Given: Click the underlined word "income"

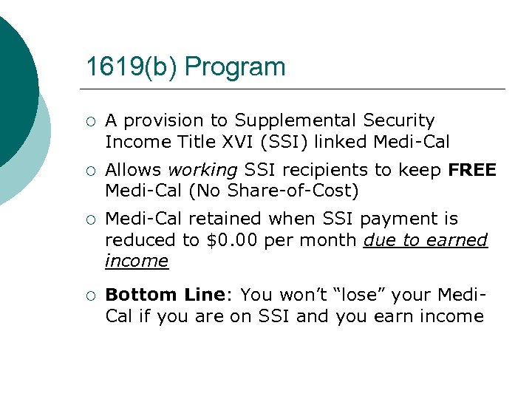Looking at the screenshot, I should pos(137,261).
